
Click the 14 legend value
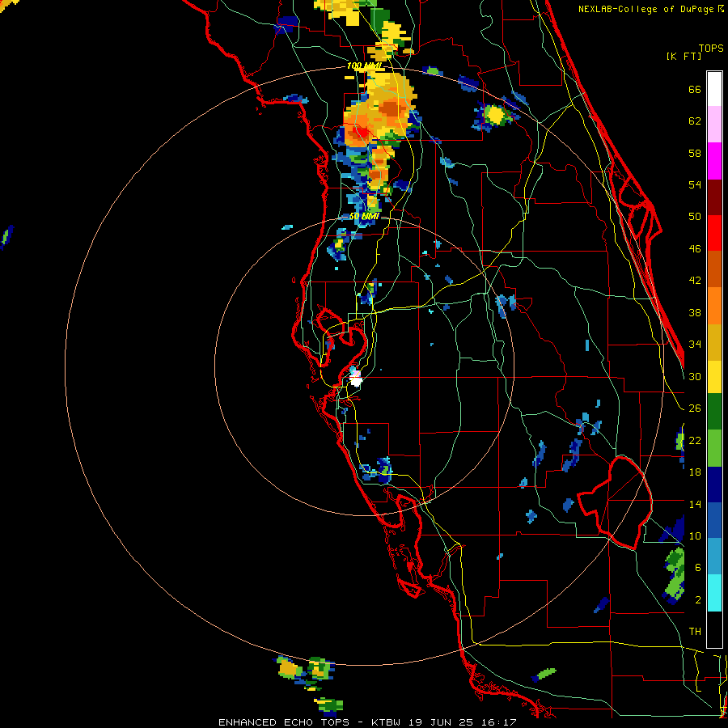pyautogui.click(x=695, y=504)
